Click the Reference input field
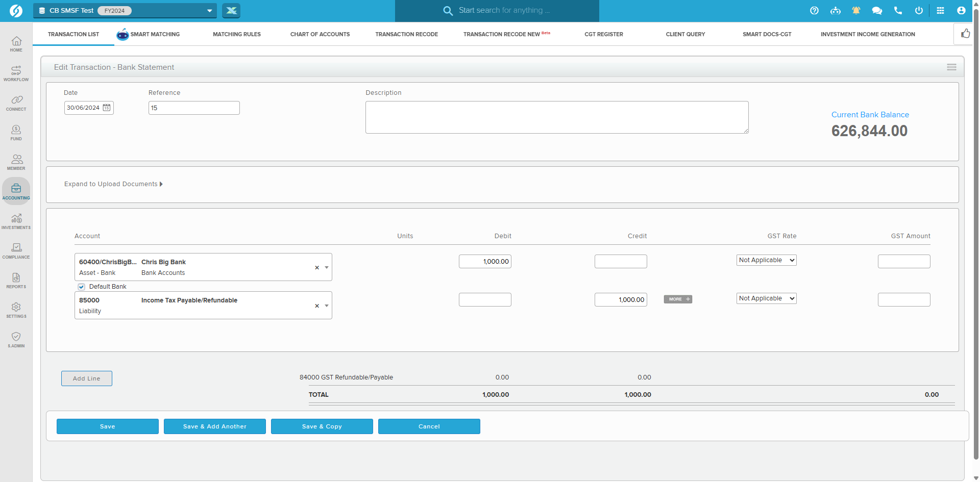 coord(194,108)
